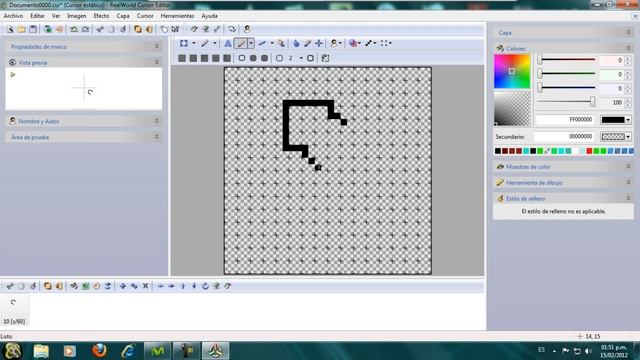Toggle the Vista previa eye icon
The image size is (640, 360).
(13, 62)
